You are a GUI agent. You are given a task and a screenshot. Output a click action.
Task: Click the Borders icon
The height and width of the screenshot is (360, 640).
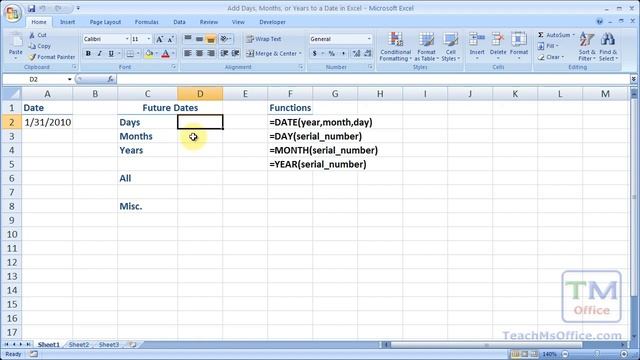click(130, 53)
